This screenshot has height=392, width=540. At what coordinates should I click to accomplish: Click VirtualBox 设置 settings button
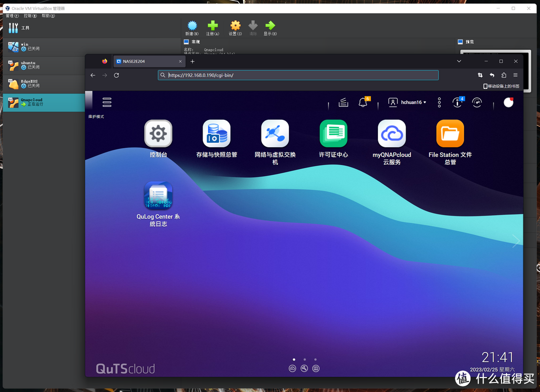click(235, 28)
